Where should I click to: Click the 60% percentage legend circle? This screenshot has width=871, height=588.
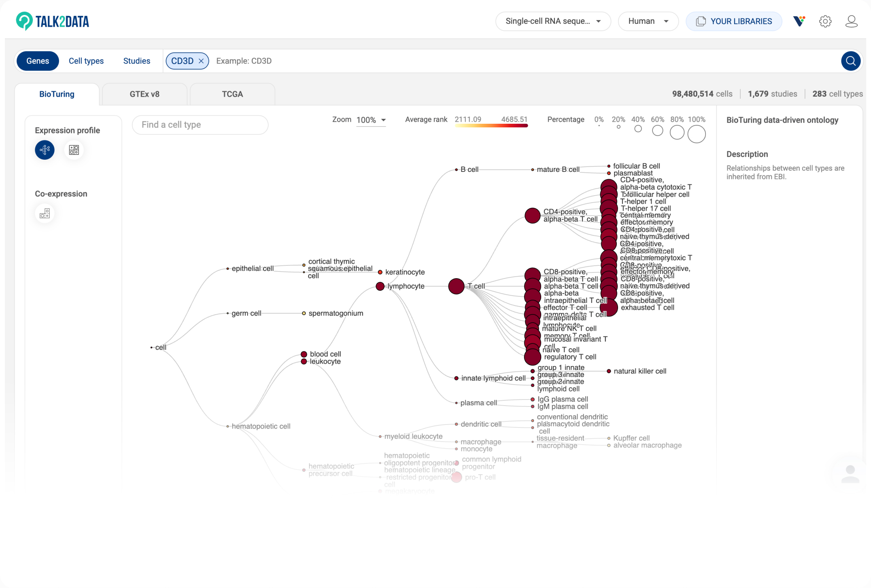click(x=658, y=131)
